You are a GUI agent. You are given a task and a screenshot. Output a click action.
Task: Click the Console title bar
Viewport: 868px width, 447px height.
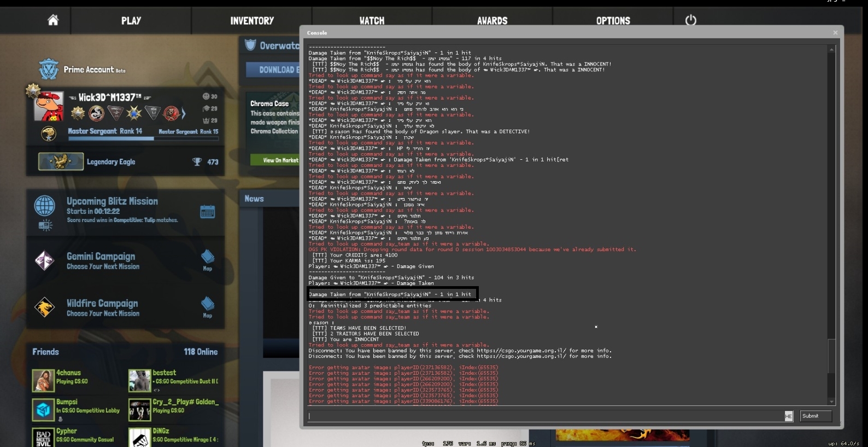(572, 33)
